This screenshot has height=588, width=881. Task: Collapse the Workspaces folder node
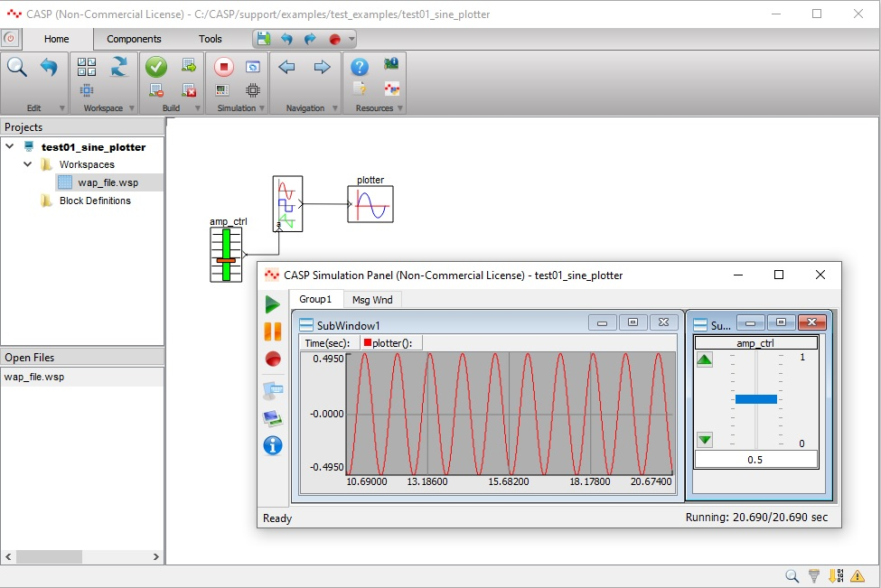tap(27, 164)
